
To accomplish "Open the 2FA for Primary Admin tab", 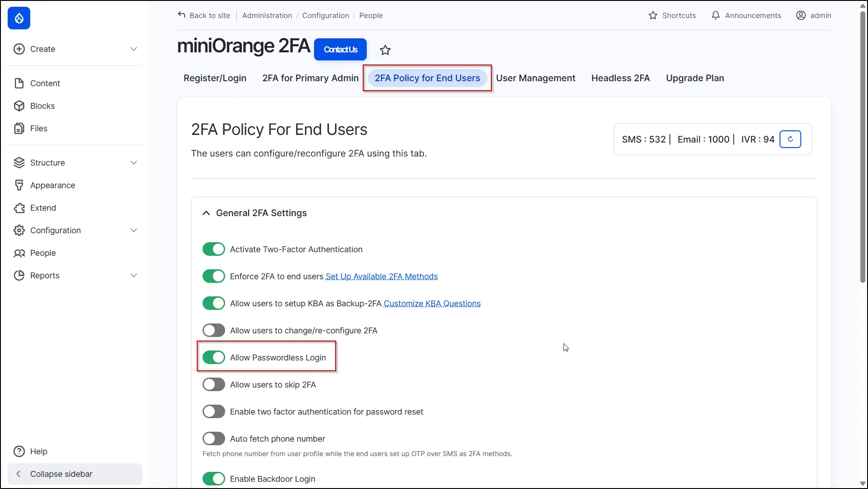I will (310, 78).
